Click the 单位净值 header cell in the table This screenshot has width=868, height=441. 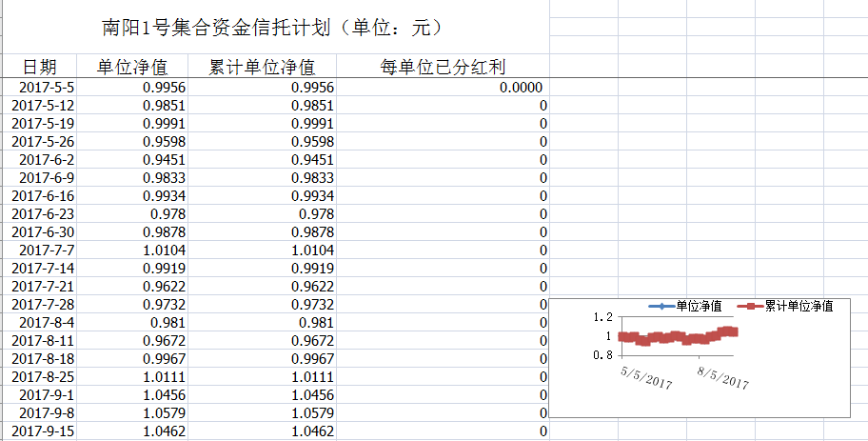click(x=132, y=67)
